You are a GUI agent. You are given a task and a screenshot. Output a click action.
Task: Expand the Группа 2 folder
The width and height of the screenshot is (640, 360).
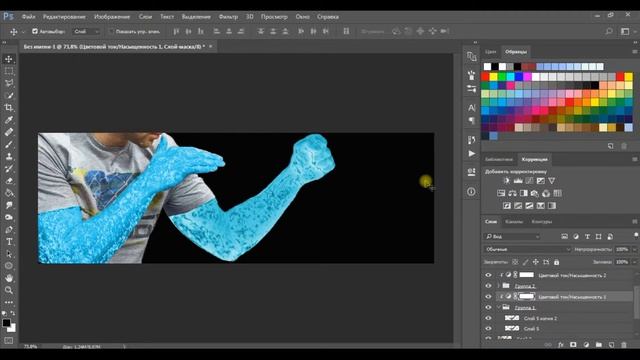(498, 286)
